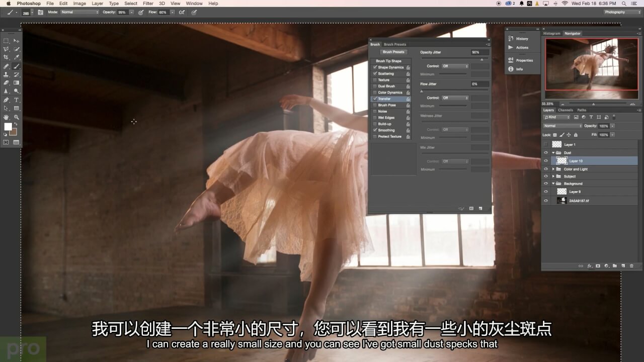The width and height of the screenshot is (644, 362).
Task: Select the Quick Selection tool
Action: tap(16, 49)
